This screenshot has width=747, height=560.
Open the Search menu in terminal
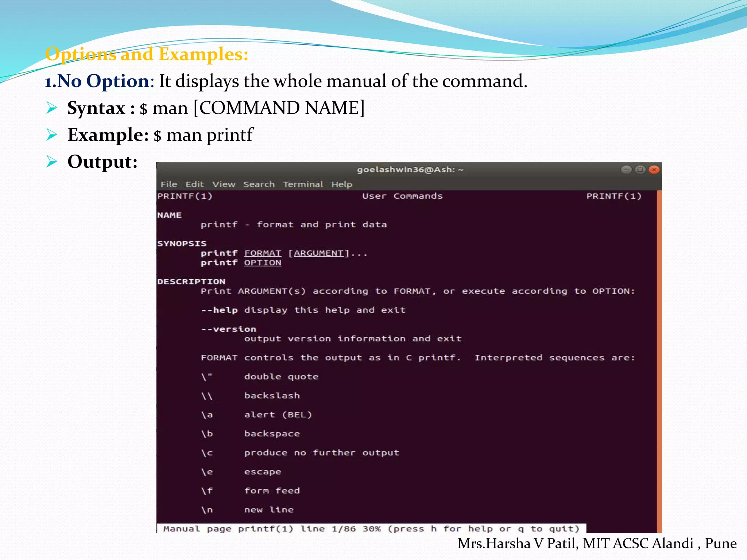(259, 184)
